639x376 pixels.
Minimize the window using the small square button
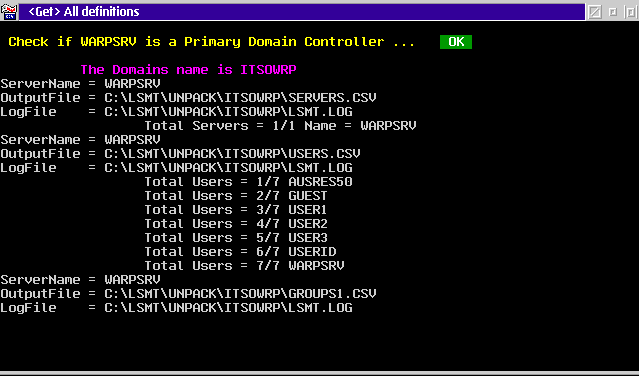point(613,12)
